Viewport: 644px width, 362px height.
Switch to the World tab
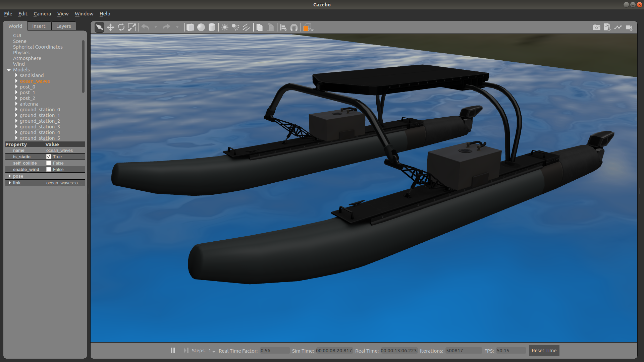pyautogui.click(x=15, y=26)
